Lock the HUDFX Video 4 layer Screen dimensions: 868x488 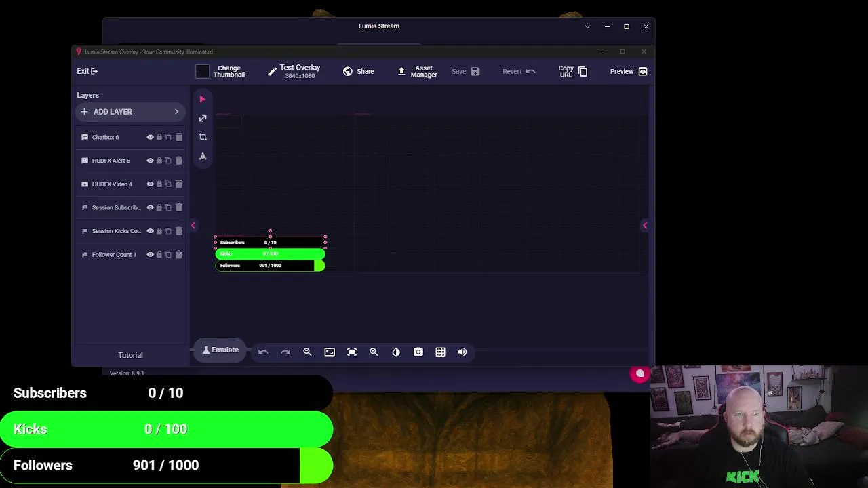[159, 184]
